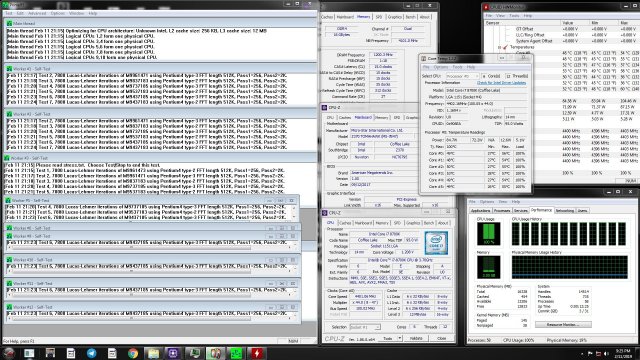640x360 pixels.
Task: Click the Model field in Core Temp
Action: (x=485, y=90)
